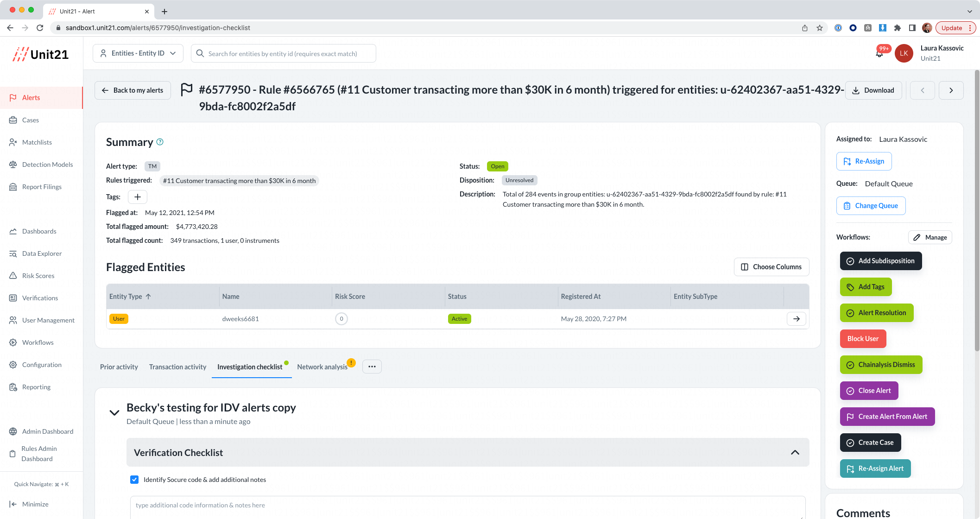
Task: Minimize the sidebar navigation
Action: click(x=29, y=504)
